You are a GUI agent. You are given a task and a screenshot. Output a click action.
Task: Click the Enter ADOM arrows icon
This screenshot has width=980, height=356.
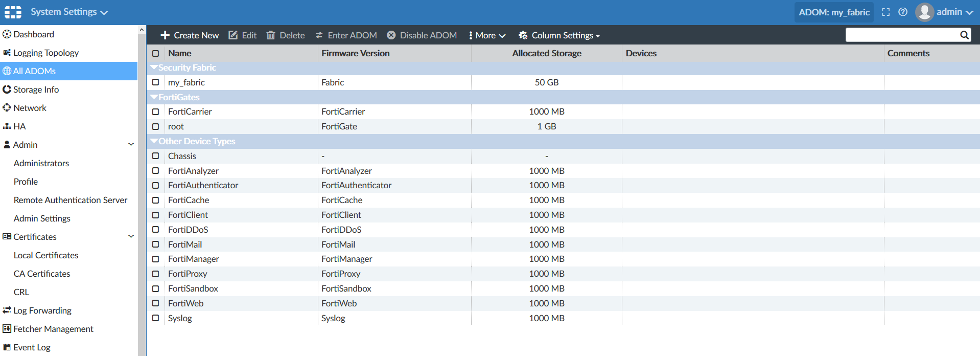click(319, 35)
